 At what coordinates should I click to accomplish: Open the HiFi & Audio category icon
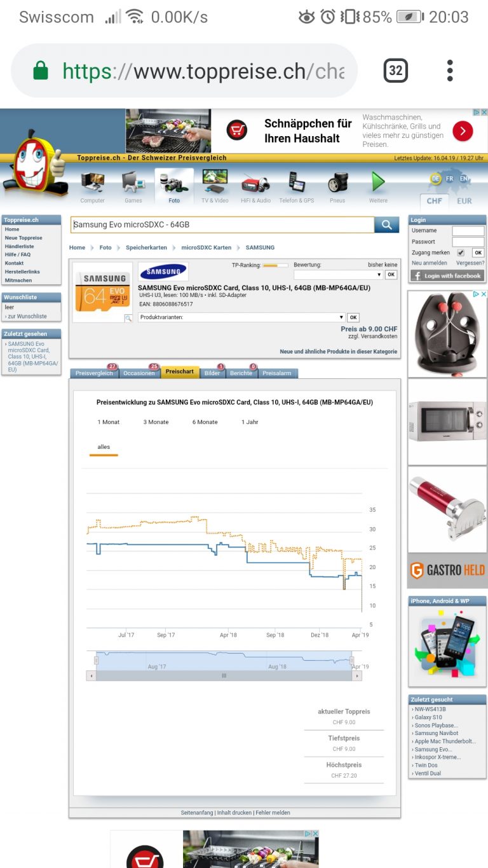pos(255,183)
